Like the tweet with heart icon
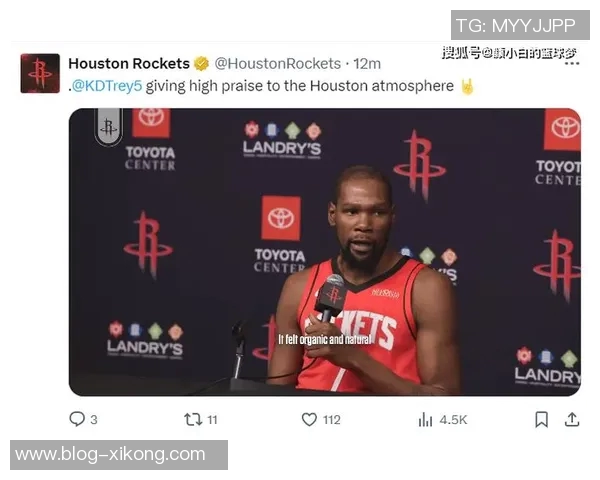Viewport: 600px width, 480px height. pyautogui.click(x=309, y=420)
